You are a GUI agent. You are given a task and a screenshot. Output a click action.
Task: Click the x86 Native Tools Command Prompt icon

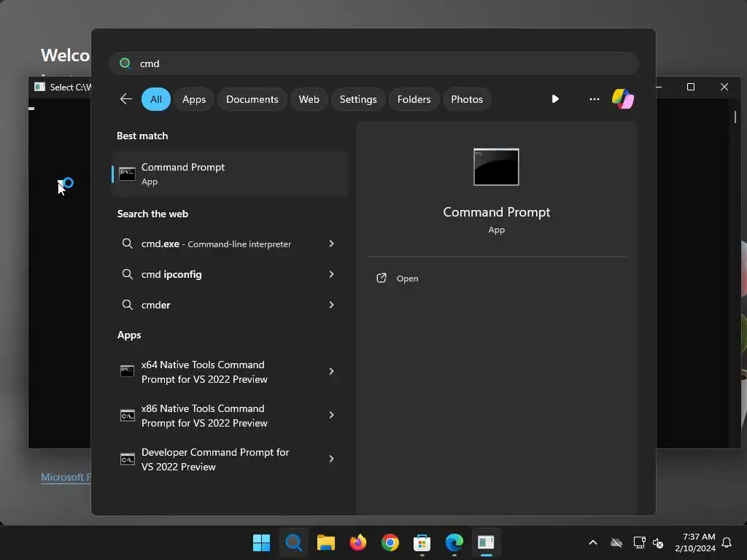point(127,415)
